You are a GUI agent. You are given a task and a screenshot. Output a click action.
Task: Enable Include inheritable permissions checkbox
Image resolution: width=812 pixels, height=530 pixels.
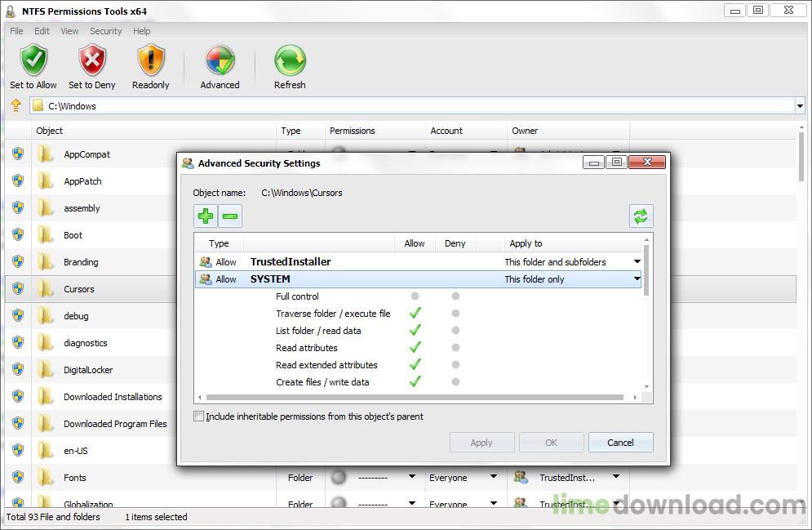pyautogui.click(x=199, y=416)
